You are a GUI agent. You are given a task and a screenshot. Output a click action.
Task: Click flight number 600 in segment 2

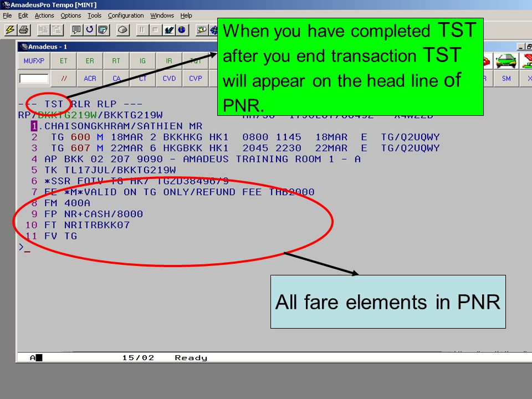click(80, 137)
